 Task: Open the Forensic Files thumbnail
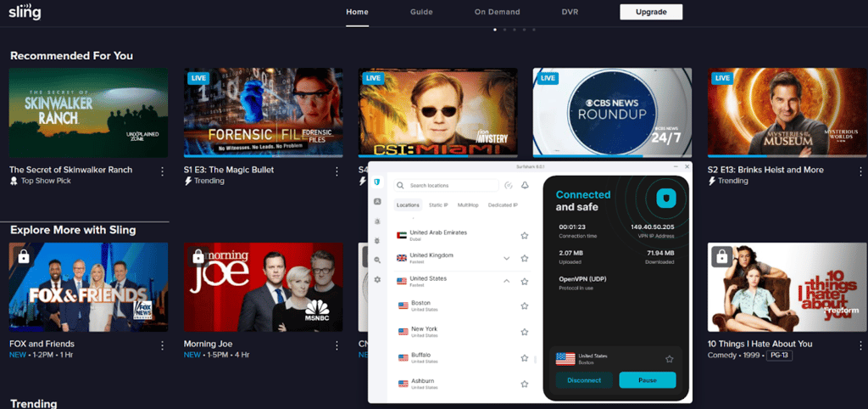coord(263,113)
